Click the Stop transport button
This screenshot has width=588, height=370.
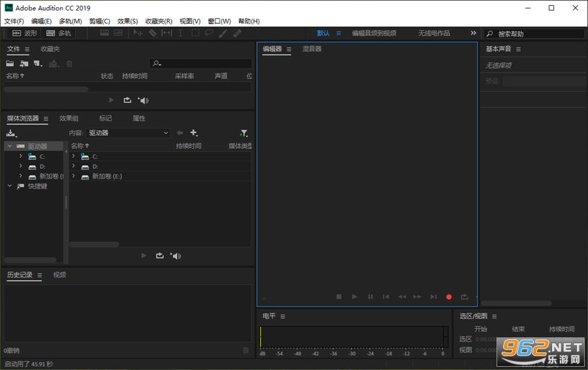(338, 297)
